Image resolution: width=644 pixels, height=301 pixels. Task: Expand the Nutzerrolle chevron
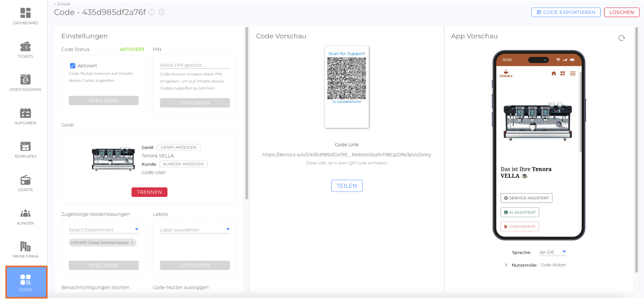click(x=506, y=265)
